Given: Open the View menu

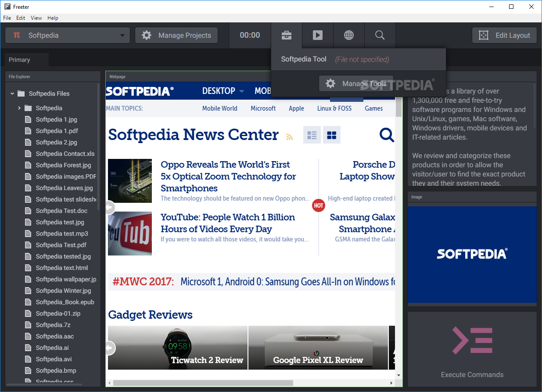Looking at the screenshot, I should (36, 18).
